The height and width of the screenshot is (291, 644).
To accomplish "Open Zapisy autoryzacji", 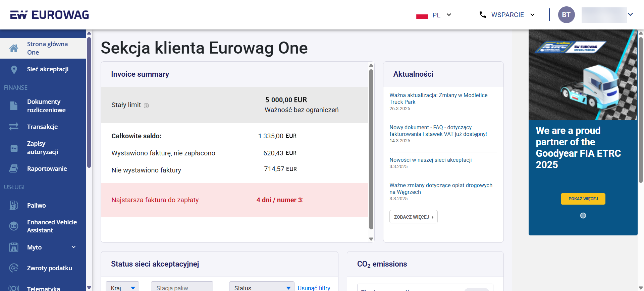I will pyautogui.click(x=43, y=148).
